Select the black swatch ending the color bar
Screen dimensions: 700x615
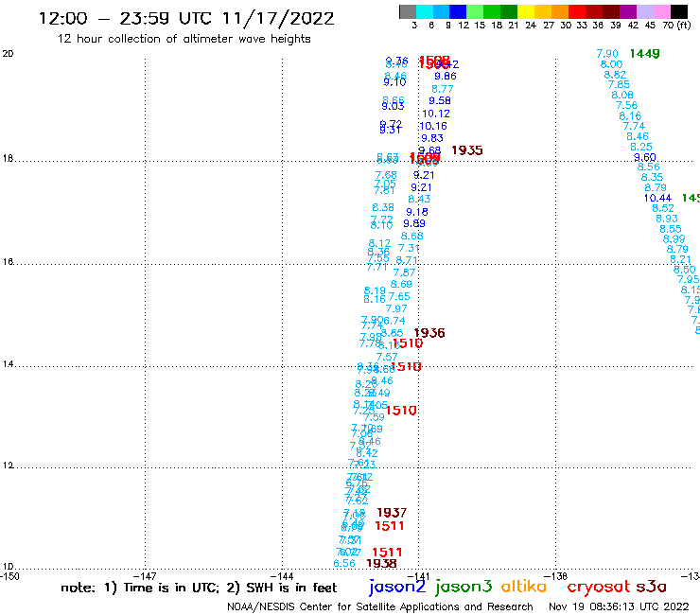click(x=678, y=11)
